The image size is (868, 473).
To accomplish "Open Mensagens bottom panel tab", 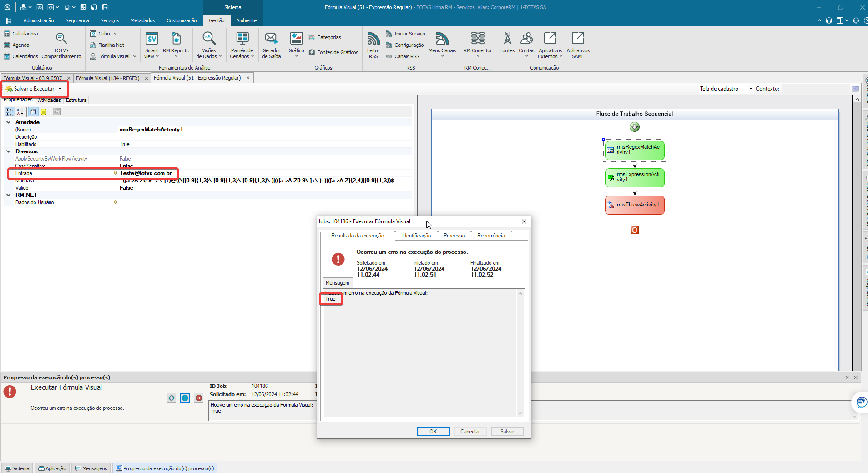I will tap(91, 468).
